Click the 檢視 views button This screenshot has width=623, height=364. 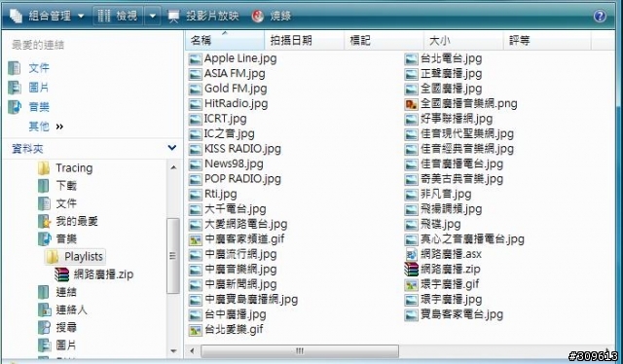coord(118,16)
